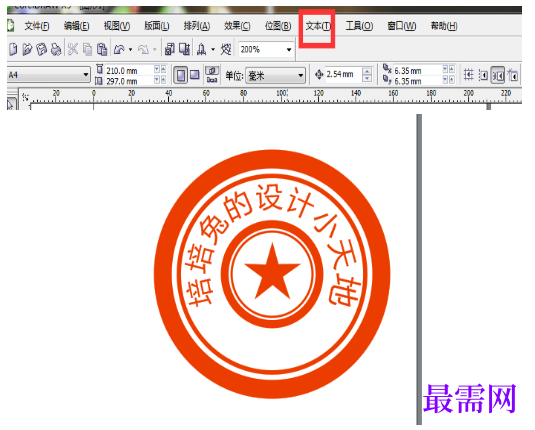This screenshot has width=535, height=430.
Task: Open the 视图(V) menu
Action: pyautogui.click(x=117, y=26)
